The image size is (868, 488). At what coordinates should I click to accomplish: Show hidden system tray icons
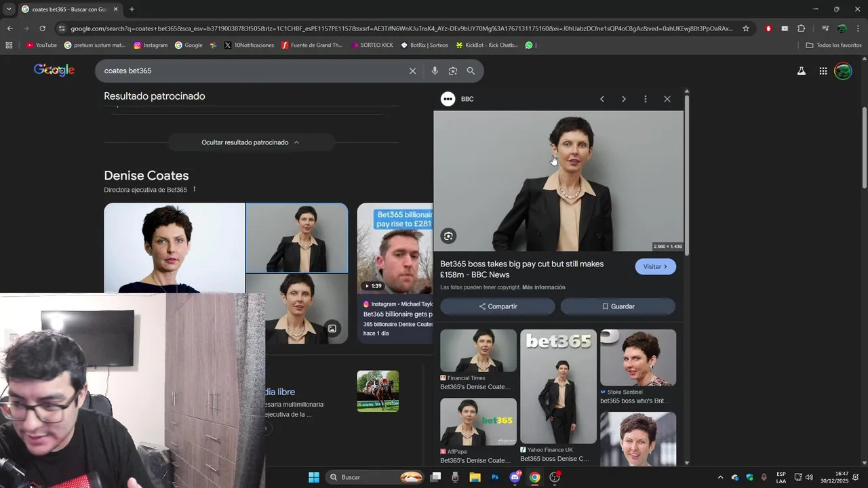coord(720,477)
